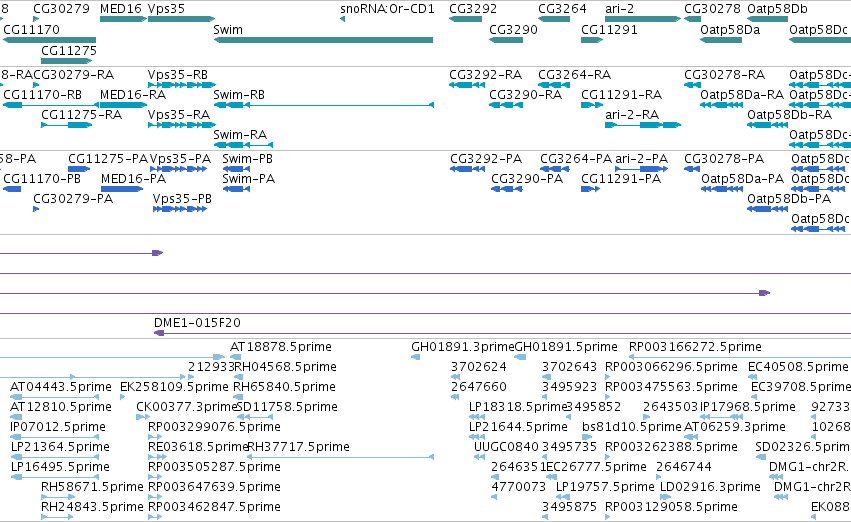Select transcript CG30278-RA
Image resolution: width=851 pixels, height=522 pixels.
692,85
